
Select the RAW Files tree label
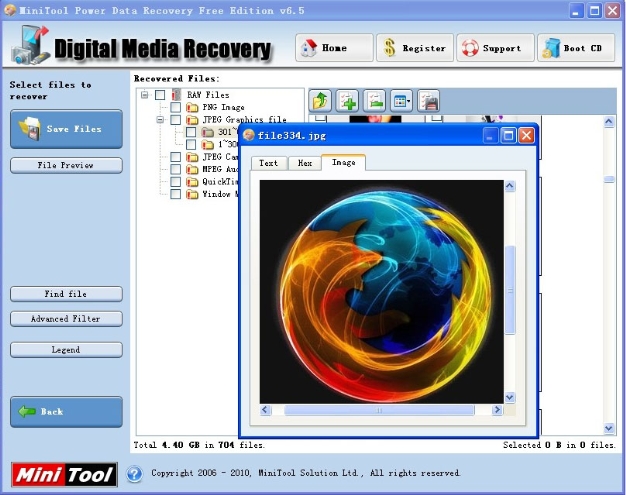[x=208, y=95]
